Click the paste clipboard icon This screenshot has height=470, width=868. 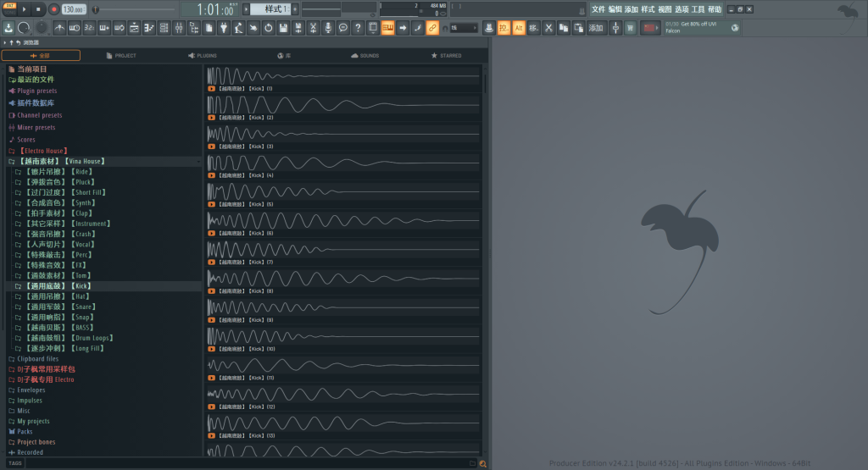(578, 28)
